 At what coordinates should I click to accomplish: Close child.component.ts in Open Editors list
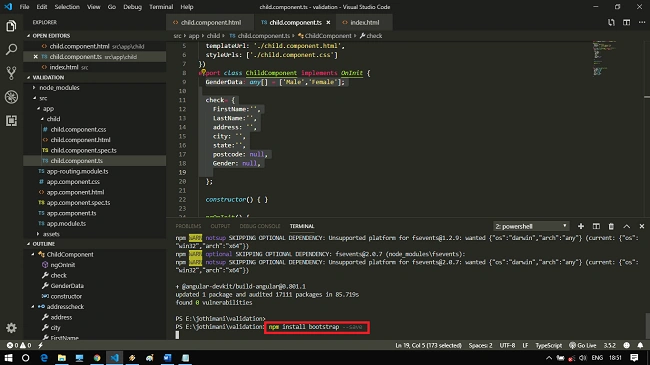[x=36, y=57]
